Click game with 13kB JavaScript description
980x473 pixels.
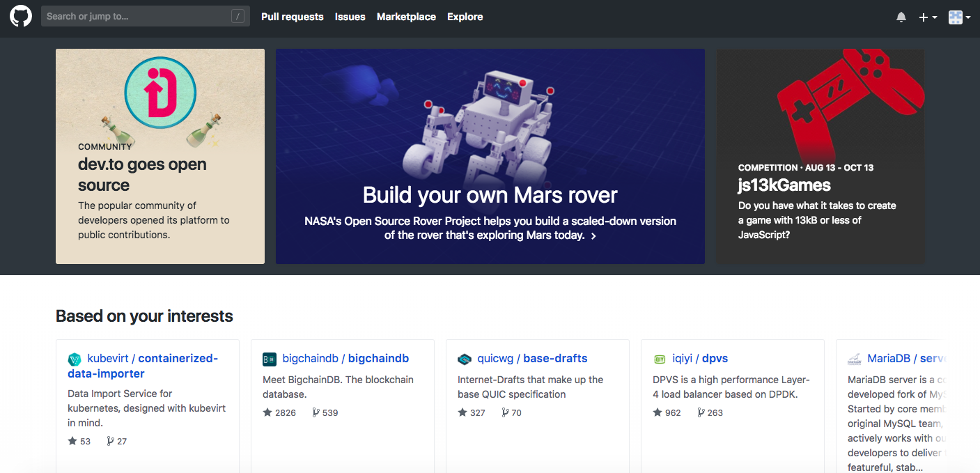point(817,220)
